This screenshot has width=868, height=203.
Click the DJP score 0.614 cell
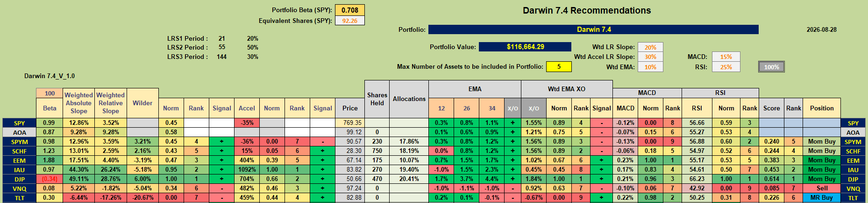coord(772,179)
